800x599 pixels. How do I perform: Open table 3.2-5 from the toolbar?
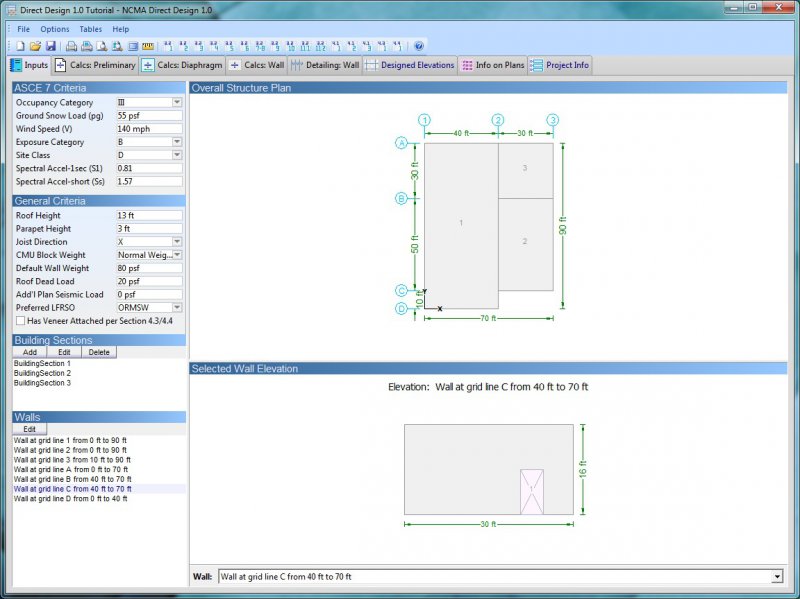pos(230,46)
